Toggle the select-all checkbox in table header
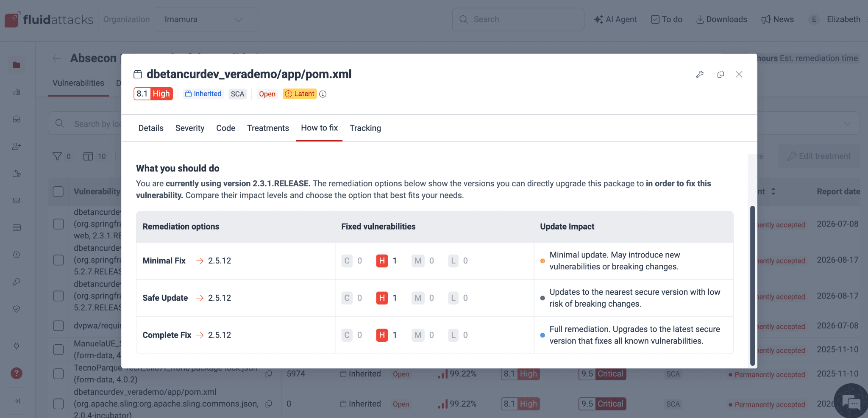Image resolution: width=868 pixels, height=418 pixels. 58,191
